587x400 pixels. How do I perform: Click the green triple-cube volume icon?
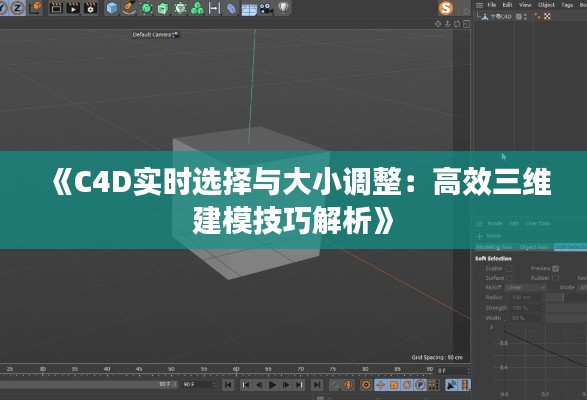pyautogui.click(x=197, y=8)
